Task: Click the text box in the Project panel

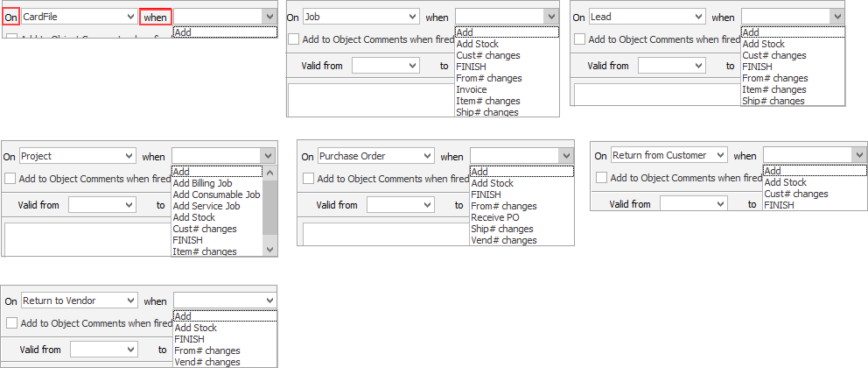Action: tap(87, 239)
